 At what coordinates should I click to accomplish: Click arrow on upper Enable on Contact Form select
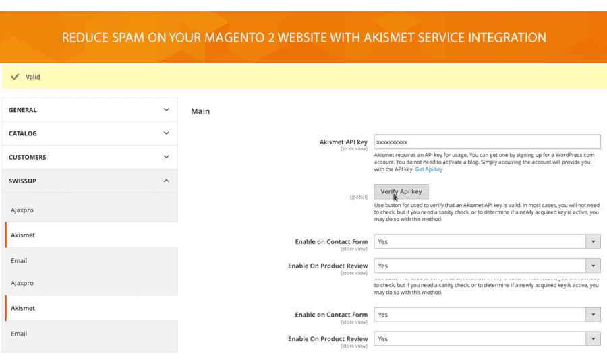pyautogui.click(x=593, y=241)
